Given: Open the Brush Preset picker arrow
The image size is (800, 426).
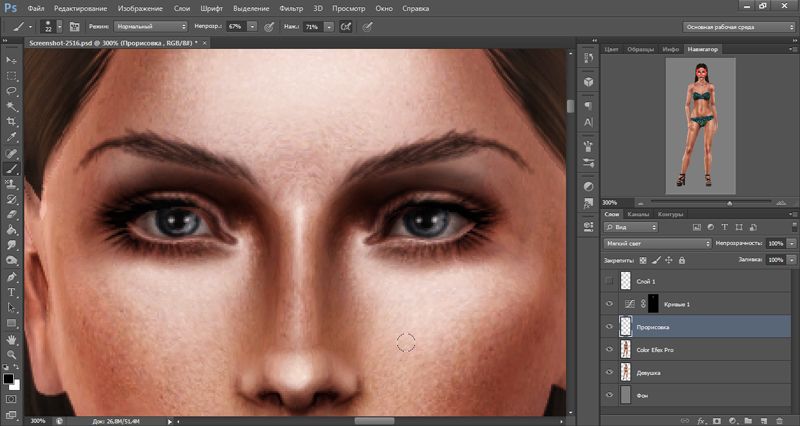Looking at the screenshot, I should tap(59, 27).
